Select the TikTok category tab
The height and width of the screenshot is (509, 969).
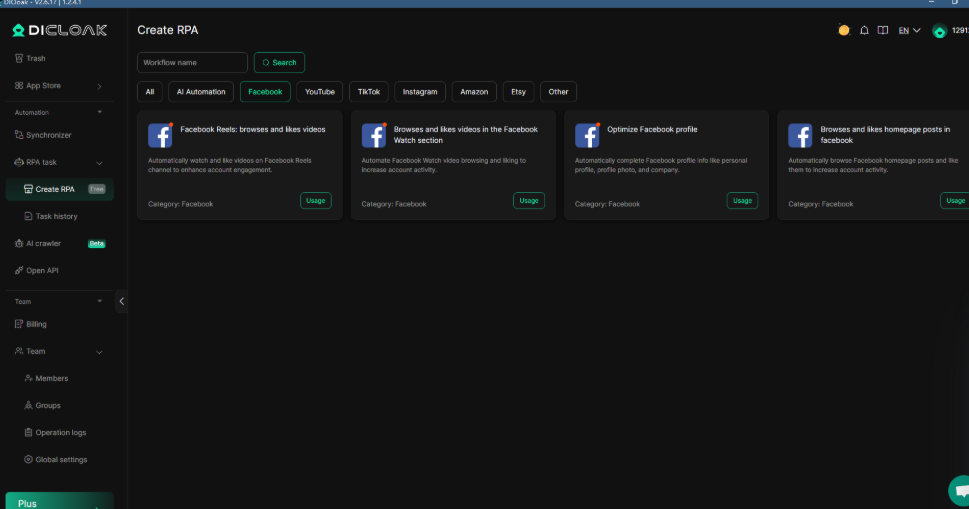pos(369,91)
